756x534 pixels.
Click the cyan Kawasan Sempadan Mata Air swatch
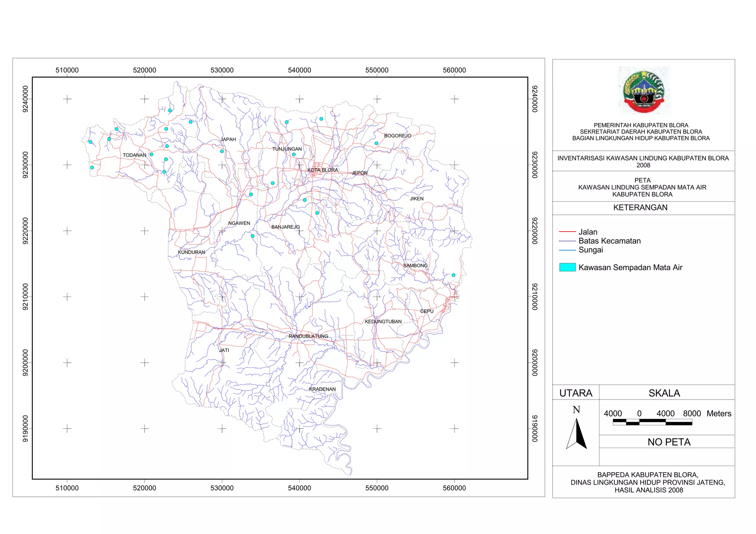tap(567, 267)
